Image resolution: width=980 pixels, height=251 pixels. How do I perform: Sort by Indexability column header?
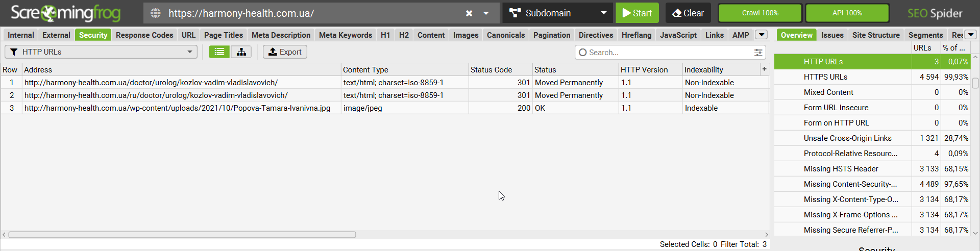(721, 69)
